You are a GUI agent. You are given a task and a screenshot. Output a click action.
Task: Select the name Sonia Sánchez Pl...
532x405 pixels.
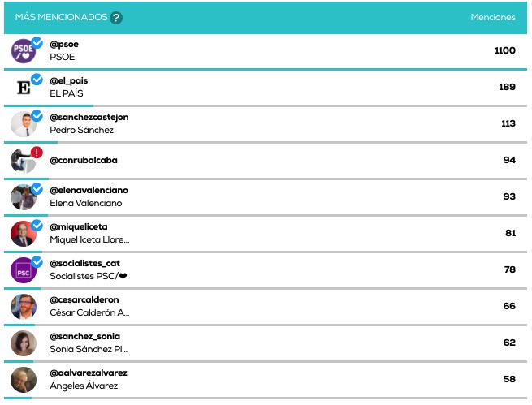pos(89,350)
